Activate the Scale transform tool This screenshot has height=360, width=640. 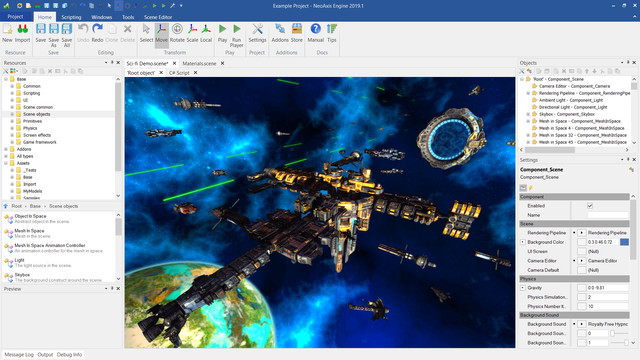click(x=192, y=33)
